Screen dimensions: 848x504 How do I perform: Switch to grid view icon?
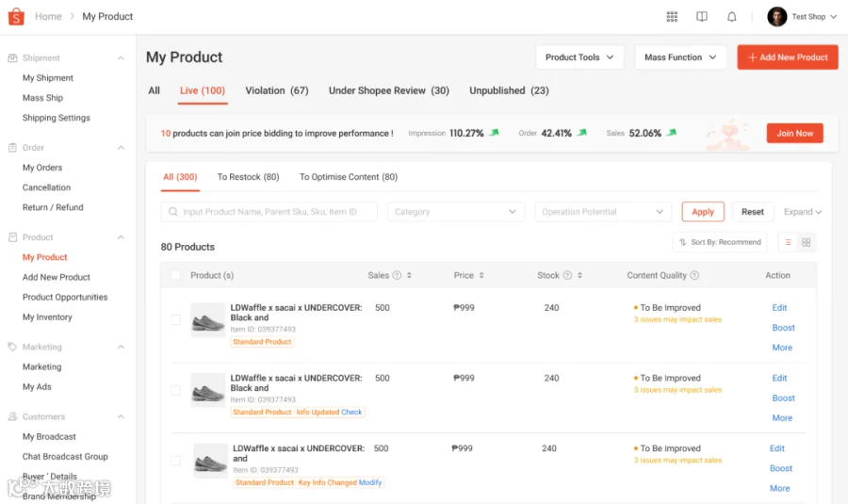[806, 242]
